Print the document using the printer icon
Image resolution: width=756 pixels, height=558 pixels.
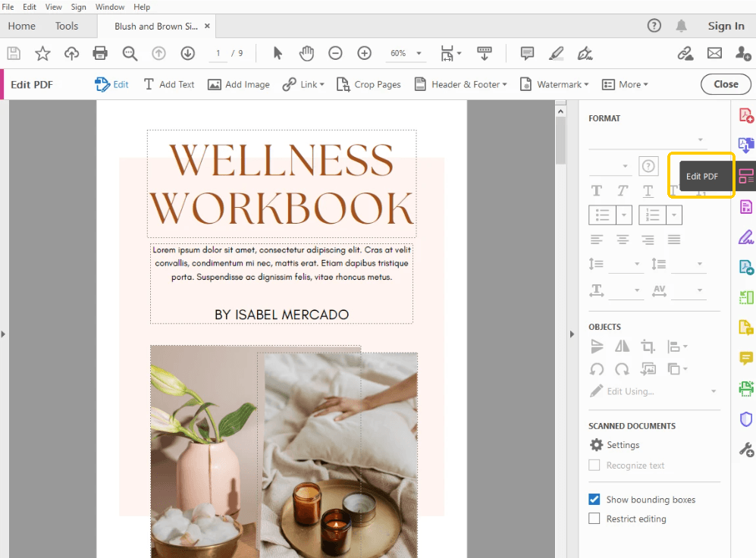(100, 53)
